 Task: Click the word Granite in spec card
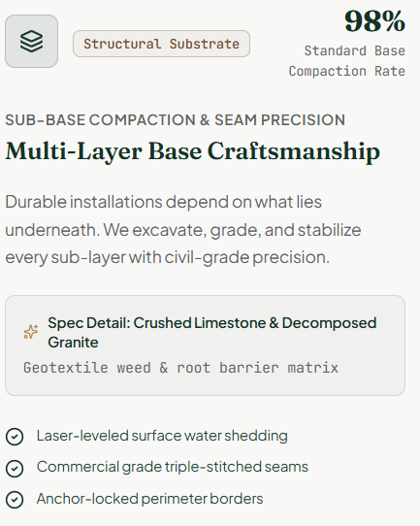coord(73,343)
